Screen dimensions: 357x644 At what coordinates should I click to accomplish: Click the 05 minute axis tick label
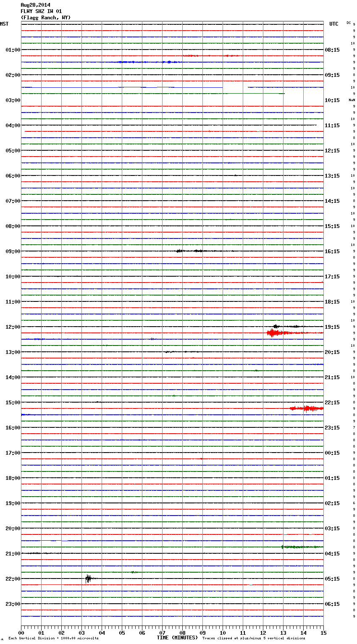122,633
